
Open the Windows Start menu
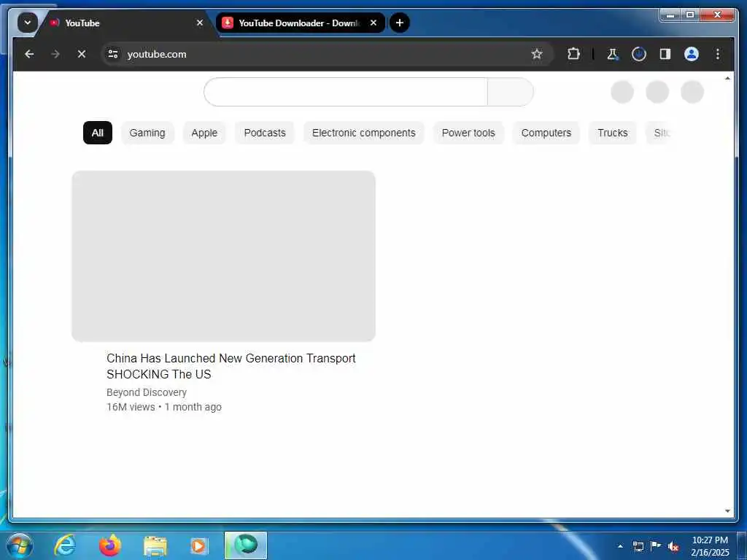pos(20,545)
